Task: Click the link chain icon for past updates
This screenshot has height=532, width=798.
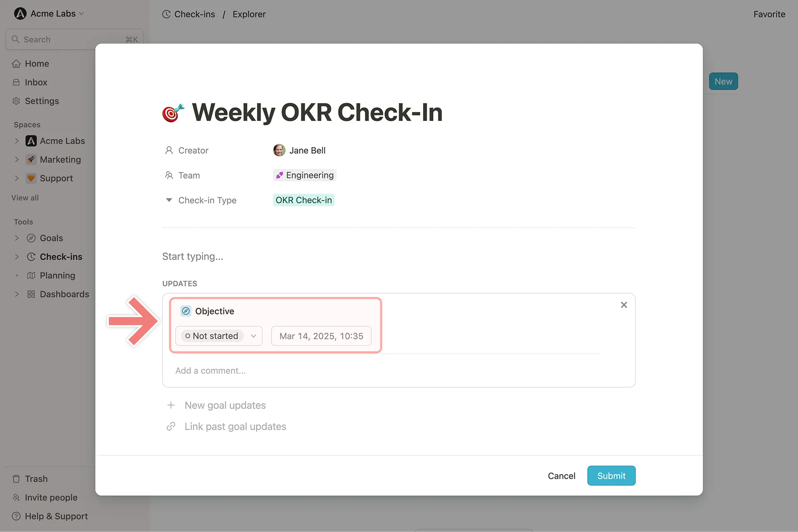Action: tap(171, 426)
